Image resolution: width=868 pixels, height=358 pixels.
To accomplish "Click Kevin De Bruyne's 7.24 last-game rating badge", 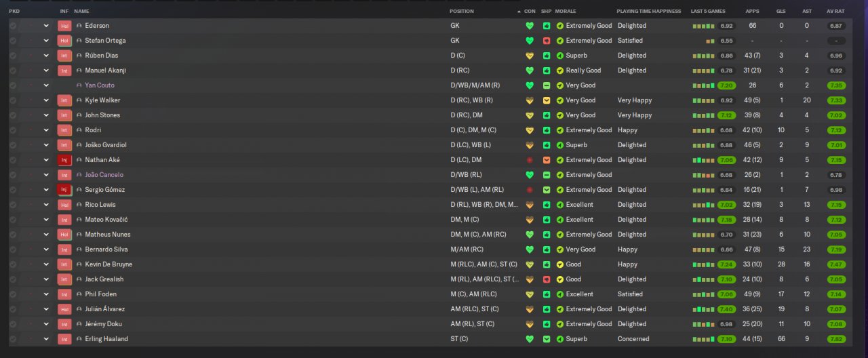I will (726, 264).
